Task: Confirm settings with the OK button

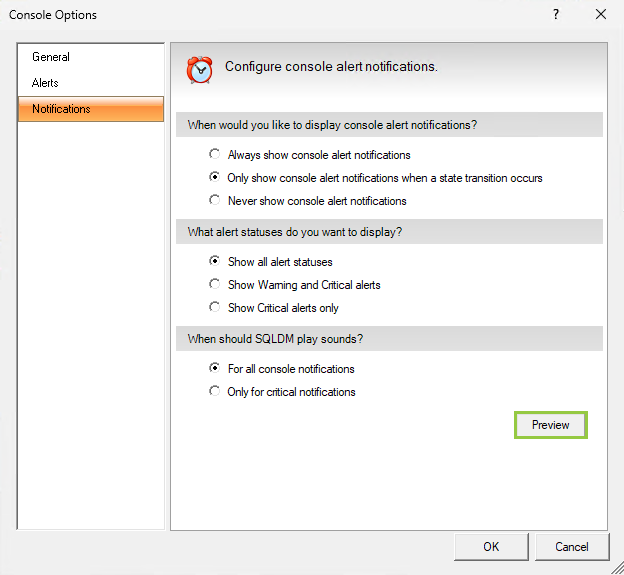Action: (491, 547)
